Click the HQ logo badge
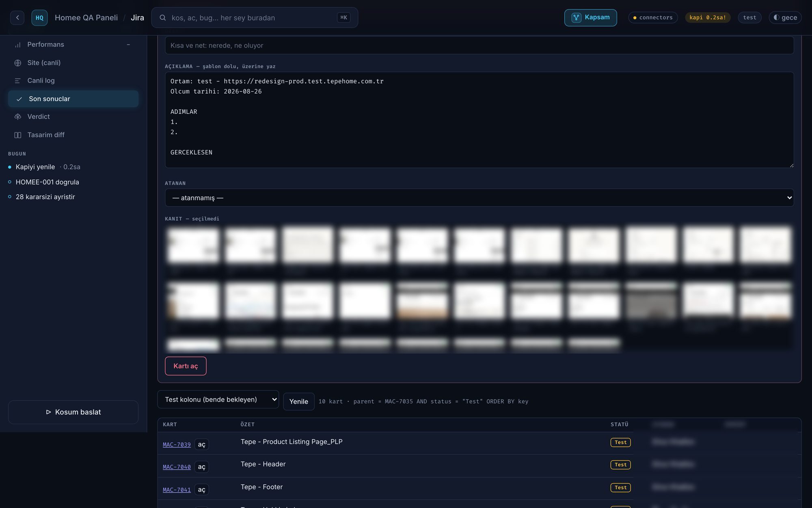Screen dimensions: 812x508 click(39, 17)
